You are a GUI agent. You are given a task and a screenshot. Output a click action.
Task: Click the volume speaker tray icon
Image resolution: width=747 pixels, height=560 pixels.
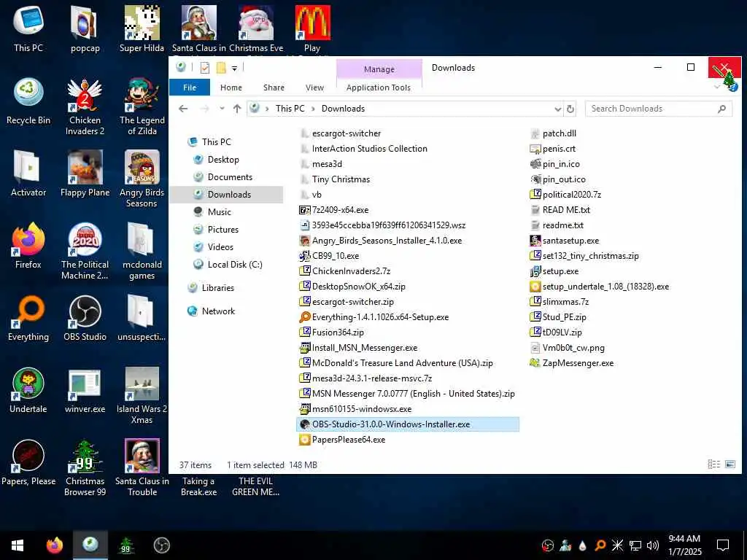[x=653, y=545]
